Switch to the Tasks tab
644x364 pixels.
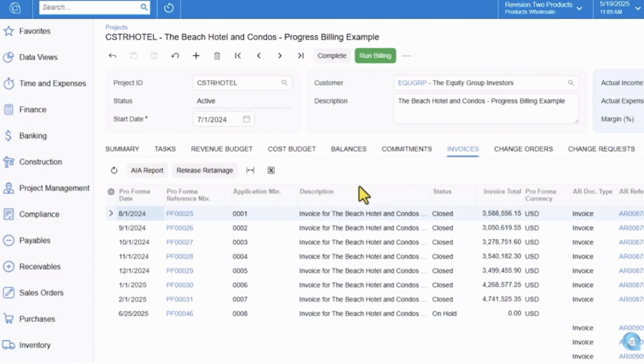[x=165, y=149]
